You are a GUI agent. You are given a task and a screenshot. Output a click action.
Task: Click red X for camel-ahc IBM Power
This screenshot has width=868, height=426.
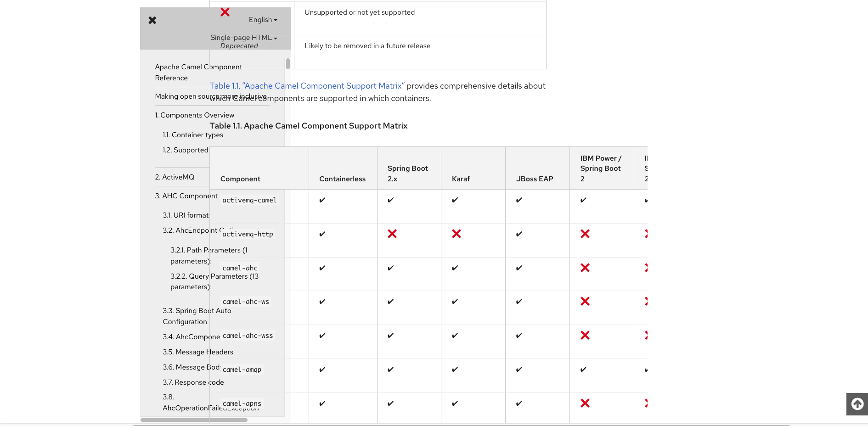coord(585,268)
